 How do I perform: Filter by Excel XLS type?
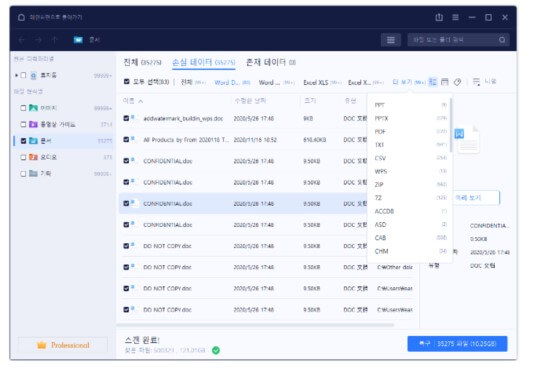pos(322,82)
